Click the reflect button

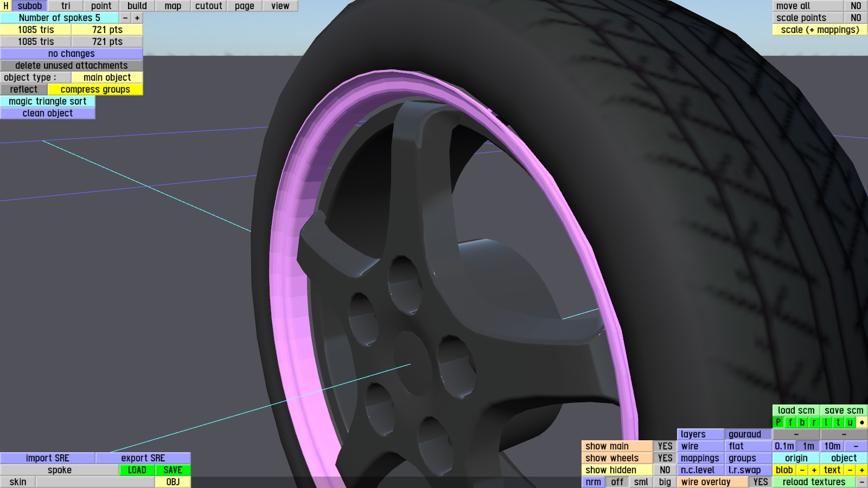coord(24,89)
